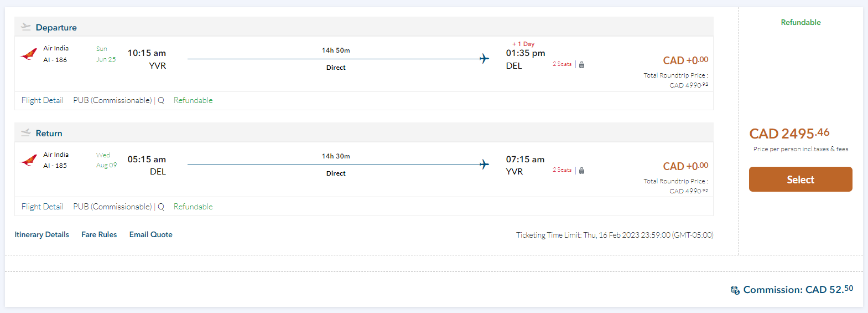Click the Return landing plane icon
868x313 pixels.
[25, 132]
